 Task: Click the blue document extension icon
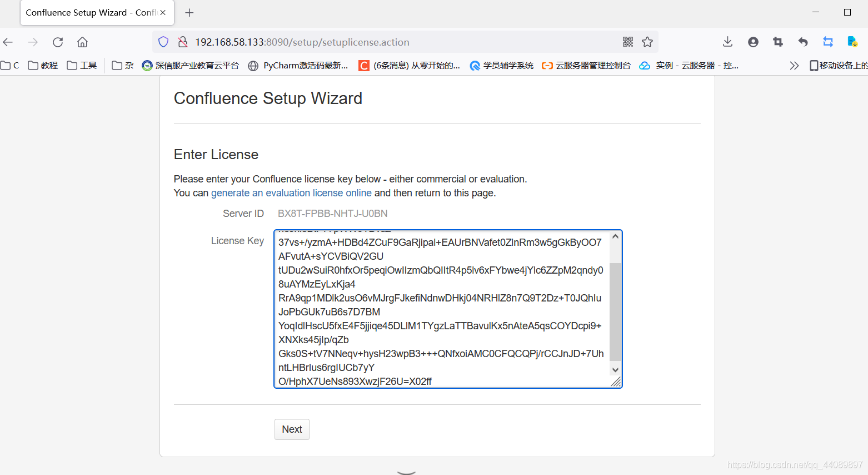[852, 42]
